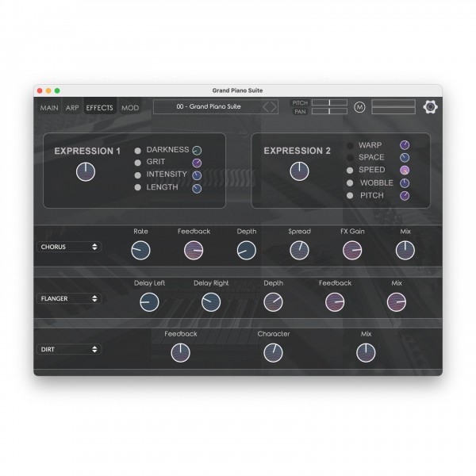Click the preset name 00 - Grand Piano Suite
The height and width of the screenshot is (476, 476).
click(209, 106)
